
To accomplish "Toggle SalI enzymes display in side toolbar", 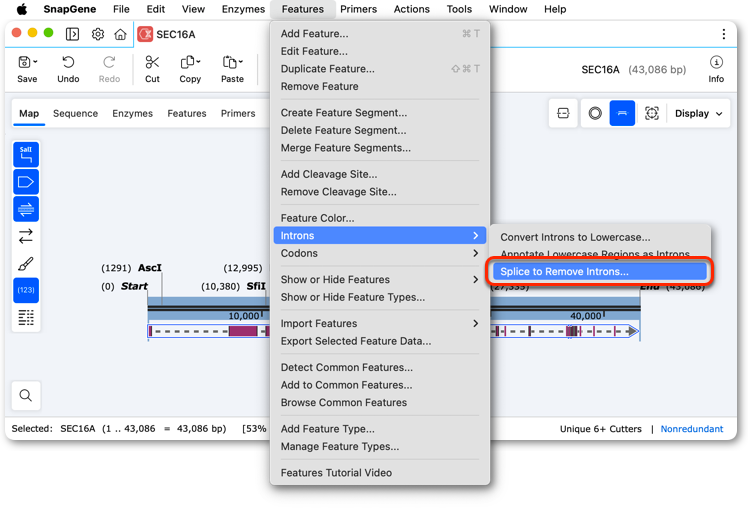I will (x=26, y=155).
